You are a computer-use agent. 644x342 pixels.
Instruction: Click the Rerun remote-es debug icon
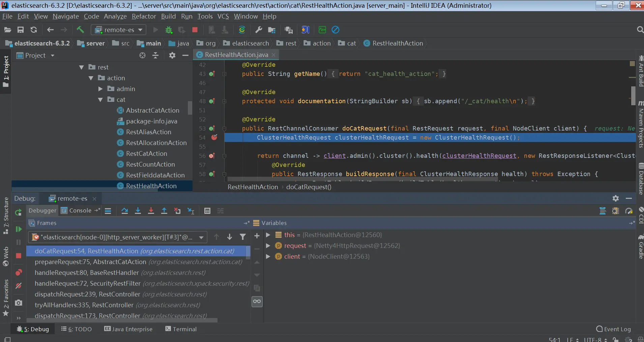click(19, 212)
